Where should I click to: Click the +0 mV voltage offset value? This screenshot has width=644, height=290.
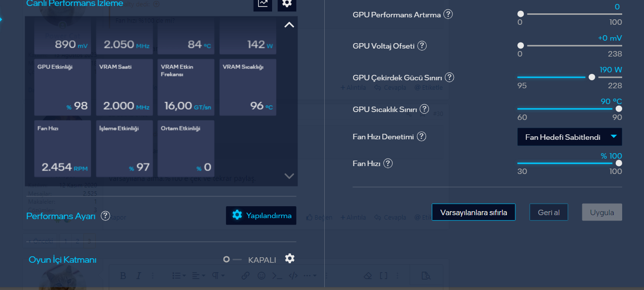(610, 38)
